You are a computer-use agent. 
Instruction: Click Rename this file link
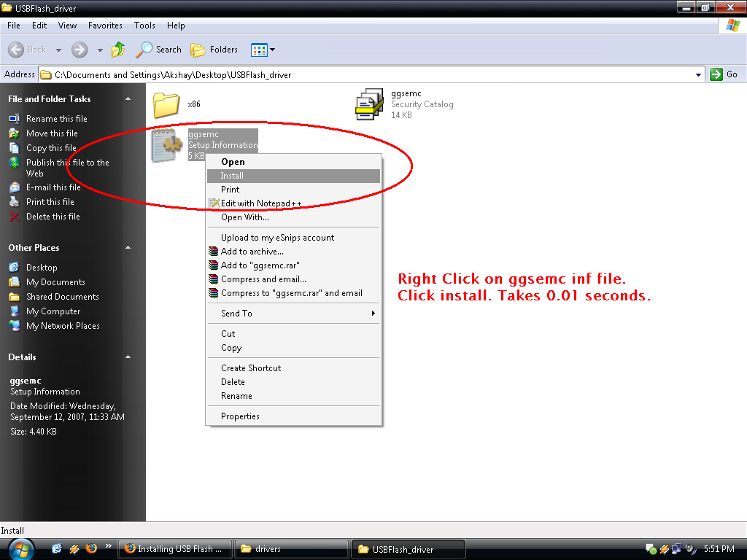coord(56,119)
